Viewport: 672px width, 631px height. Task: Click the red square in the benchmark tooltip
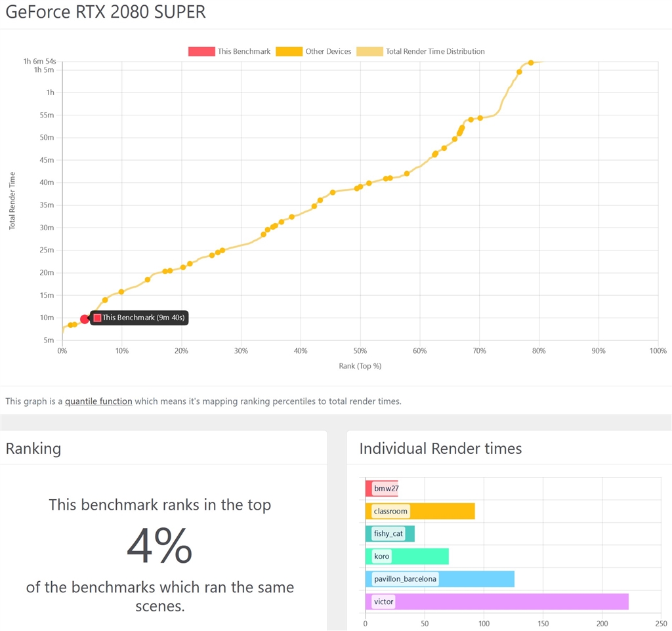point(98,317)
